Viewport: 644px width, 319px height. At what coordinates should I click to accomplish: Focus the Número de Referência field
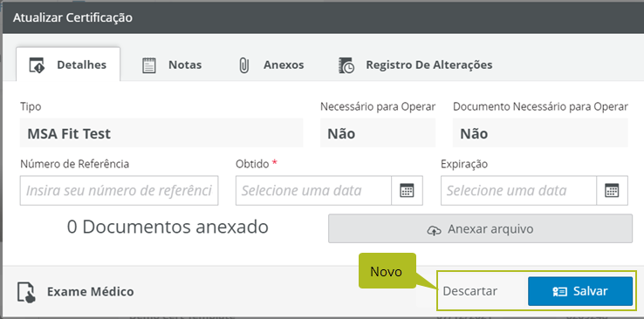point(119,191)
